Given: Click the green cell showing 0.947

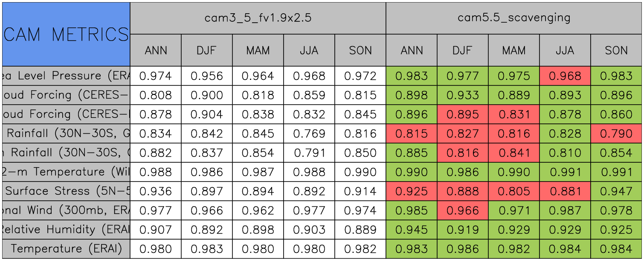Looking at the screenshot, I should pyautogui.click(x=616, y=191).
